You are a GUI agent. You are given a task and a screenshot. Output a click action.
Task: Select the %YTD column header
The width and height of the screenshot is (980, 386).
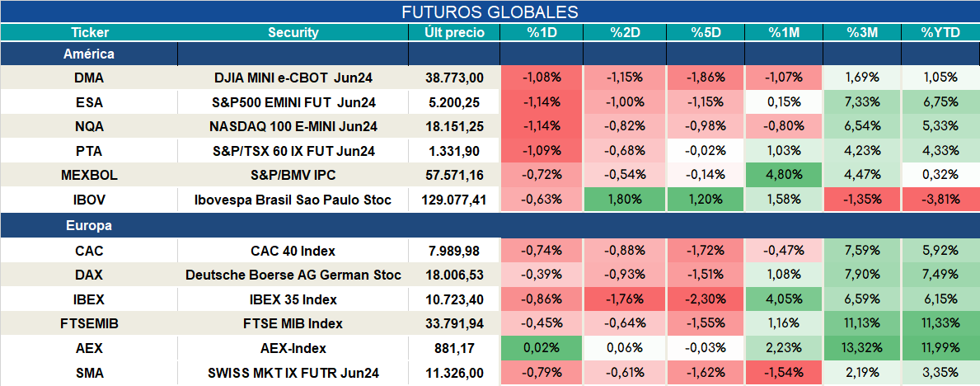tap(940, 33)
